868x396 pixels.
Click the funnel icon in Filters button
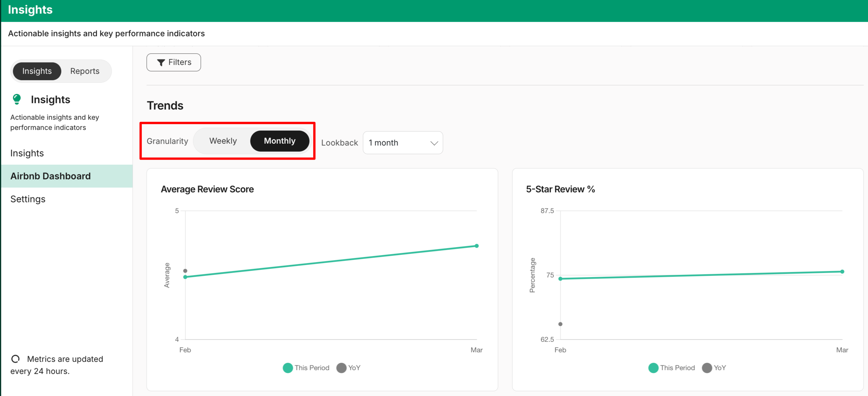coord(161,62)
